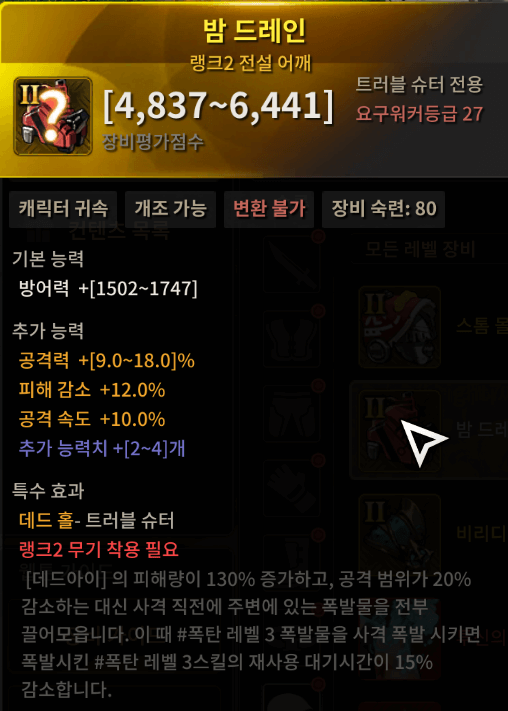Click the red notification dot on weapon slot
508x711 pixels.
coord(319,236)
